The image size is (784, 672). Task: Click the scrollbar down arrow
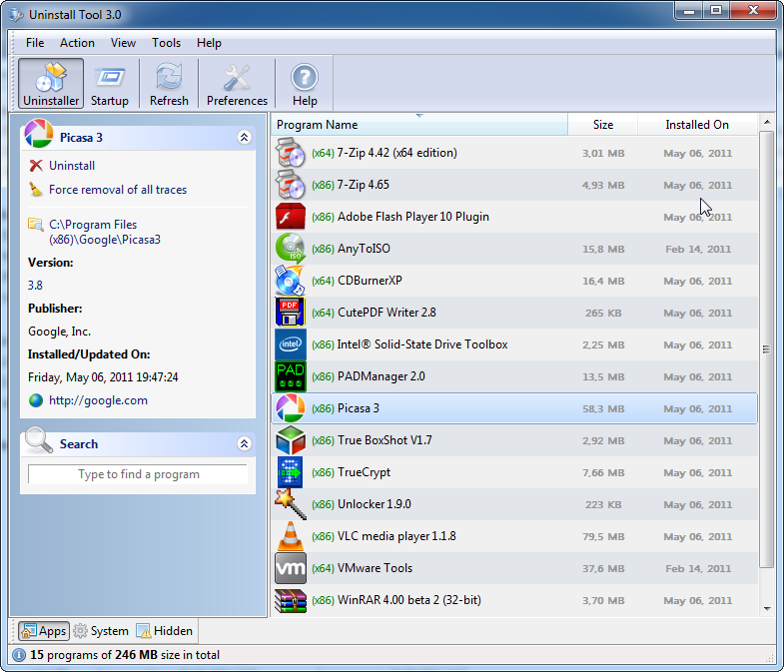pyautogui.click(x=767, y=608)
